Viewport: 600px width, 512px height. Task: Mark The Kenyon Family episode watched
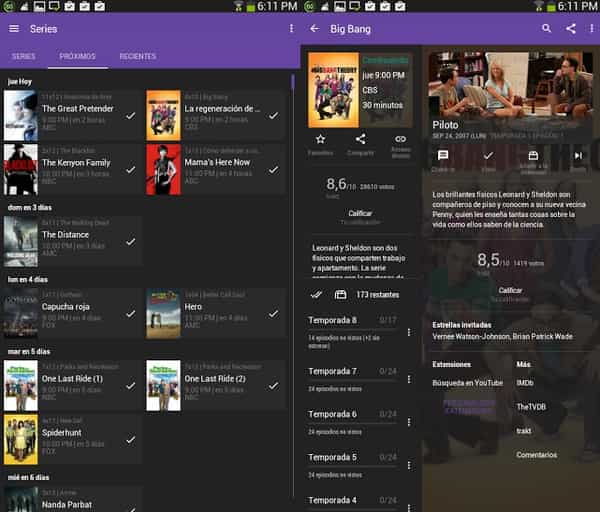point(131,168)
